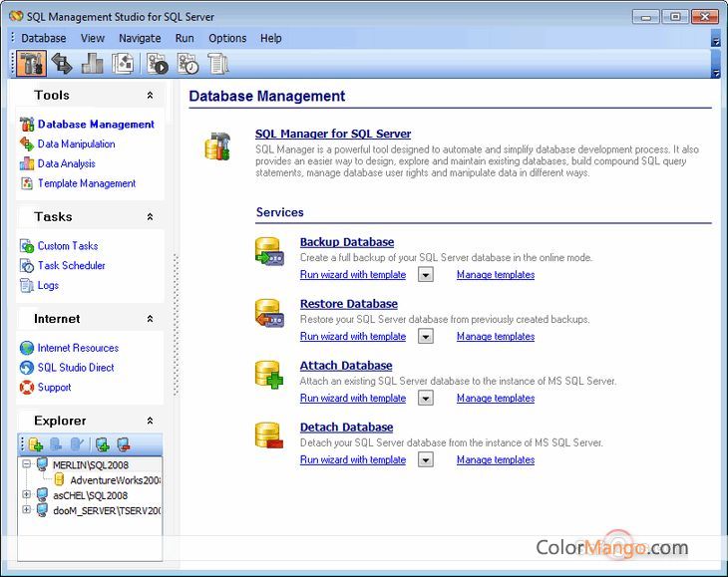
Task: Expand the asCHEL\SQL2008 tree node
Action: click(27, 494)
